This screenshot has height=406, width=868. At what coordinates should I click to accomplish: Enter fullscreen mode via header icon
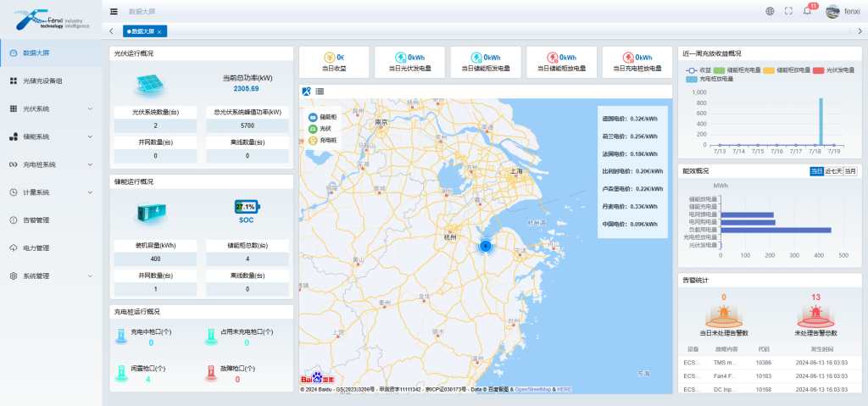click(788, 11)
